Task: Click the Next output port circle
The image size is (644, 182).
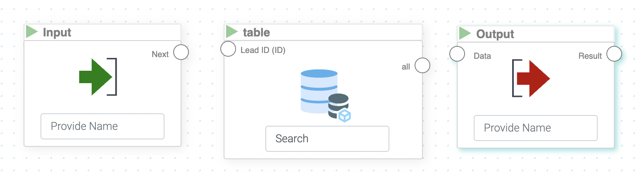Action: click(181, 53)
